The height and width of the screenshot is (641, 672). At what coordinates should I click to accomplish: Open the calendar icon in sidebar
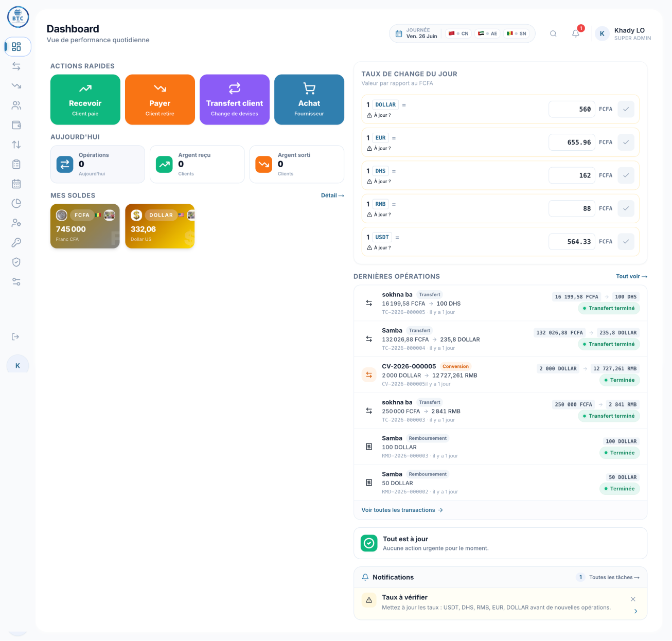click(x=16, y=184)
